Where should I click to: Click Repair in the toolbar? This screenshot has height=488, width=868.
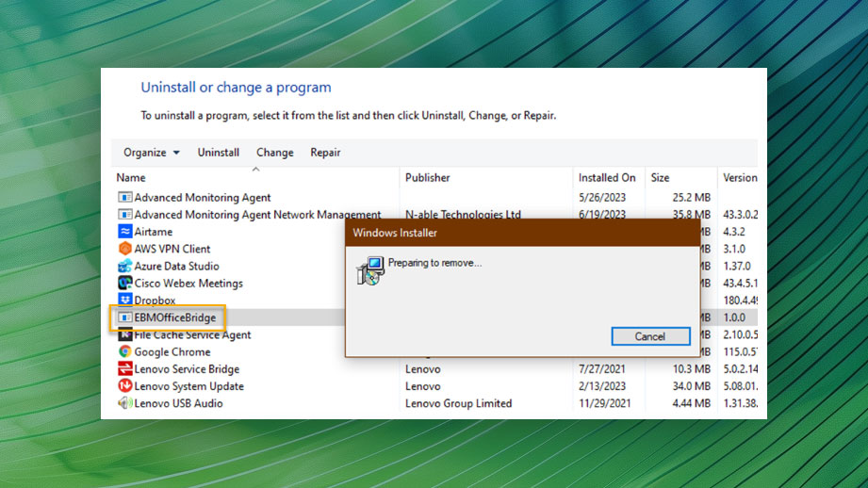(x=325, y=153)
